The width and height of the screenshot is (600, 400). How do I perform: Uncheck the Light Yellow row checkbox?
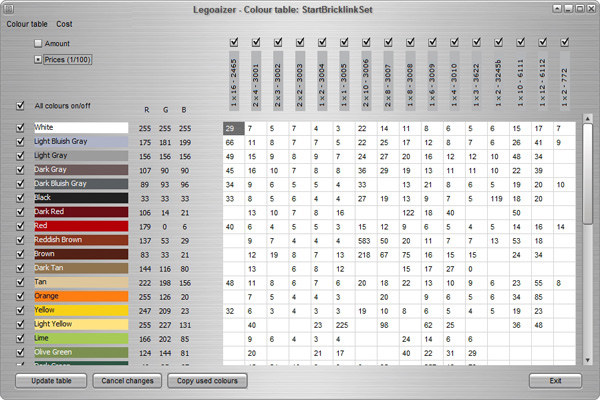click(20, 324)
